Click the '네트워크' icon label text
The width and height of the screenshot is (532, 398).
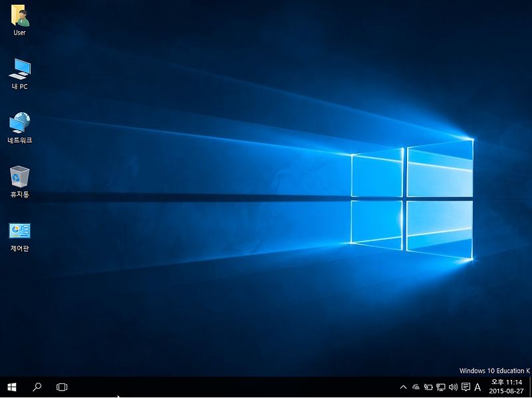[20, 140]
